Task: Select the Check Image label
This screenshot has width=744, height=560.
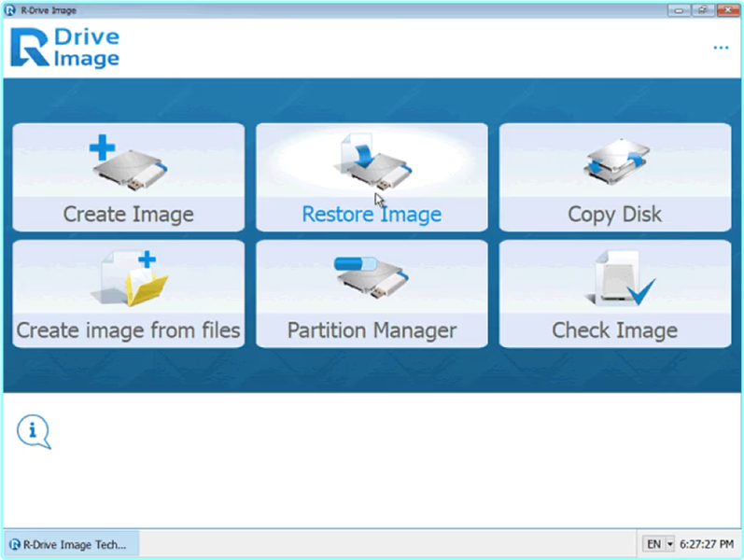Action: coord(615,330)
